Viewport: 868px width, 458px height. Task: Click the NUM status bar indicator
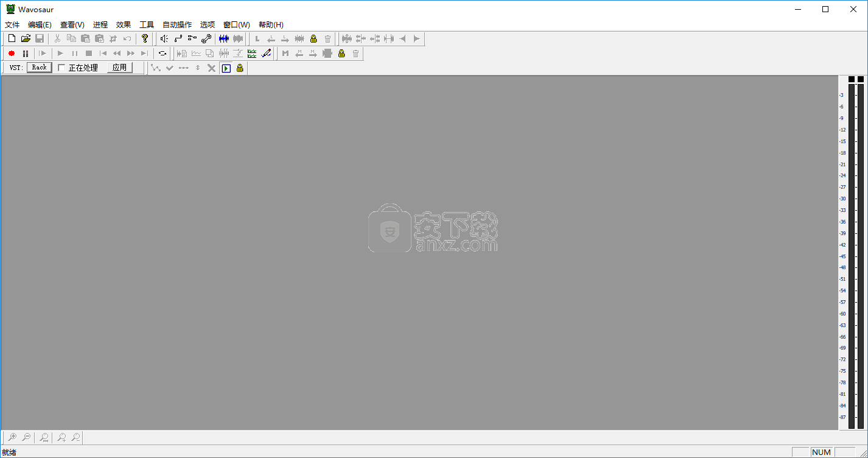821,452
